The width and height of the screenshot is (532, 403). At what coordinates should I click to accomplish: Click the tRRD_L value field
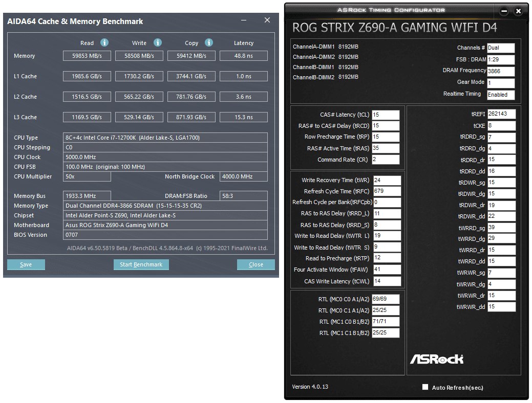[x=387, y=214]
